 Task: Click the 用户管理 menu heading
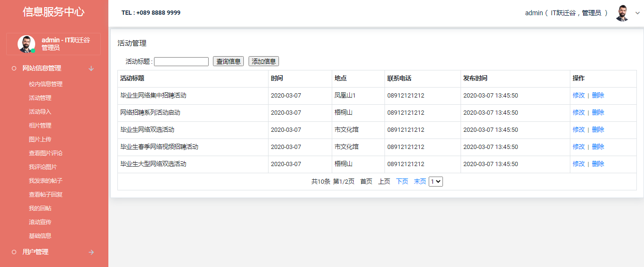pyautogui.click(x=36, y=252)
